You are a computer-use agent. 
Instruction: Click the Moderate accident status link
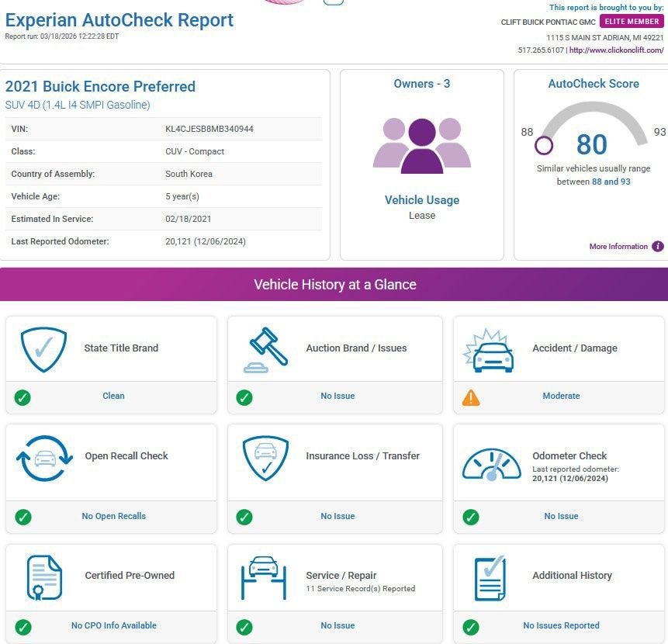pyautogui.click(x=561, y=396)
